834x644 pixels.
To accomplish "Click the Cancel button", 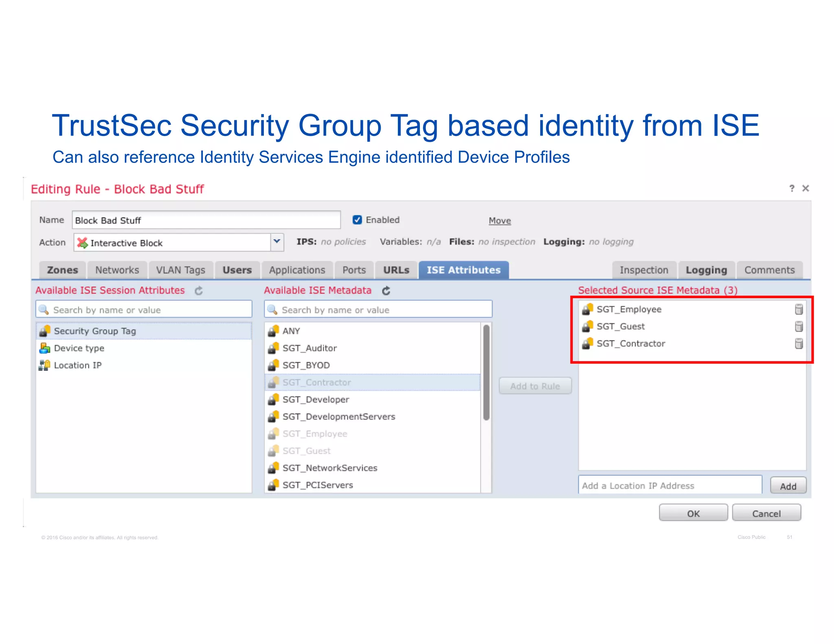I will tap(766, 513).
